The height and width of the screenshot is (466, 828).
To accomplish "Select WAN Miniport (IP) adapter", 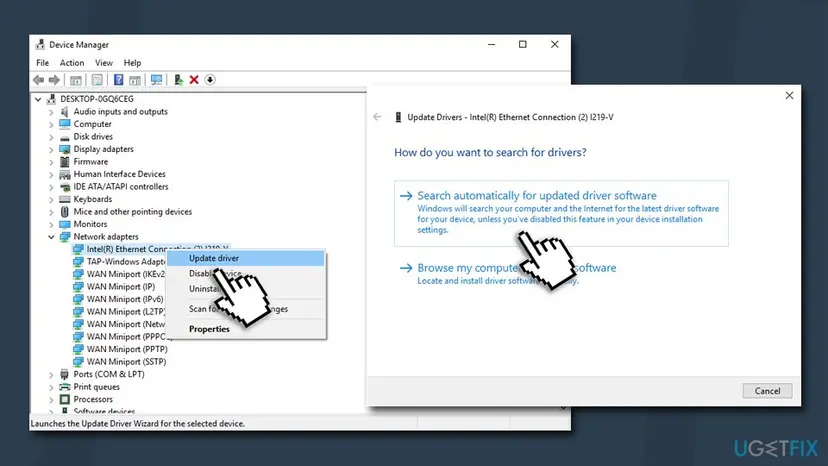I will 121,287.
